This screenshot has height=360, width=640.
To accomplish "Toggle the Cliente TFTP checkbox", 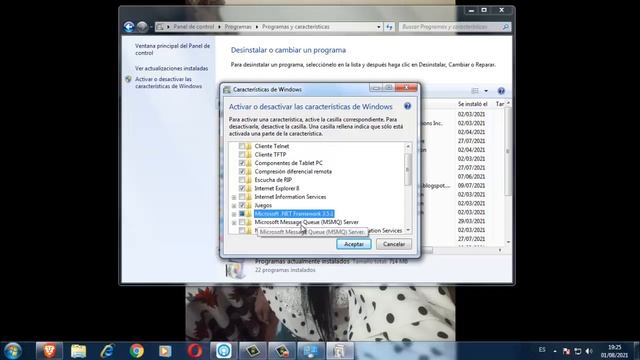I will pos(242,155).
